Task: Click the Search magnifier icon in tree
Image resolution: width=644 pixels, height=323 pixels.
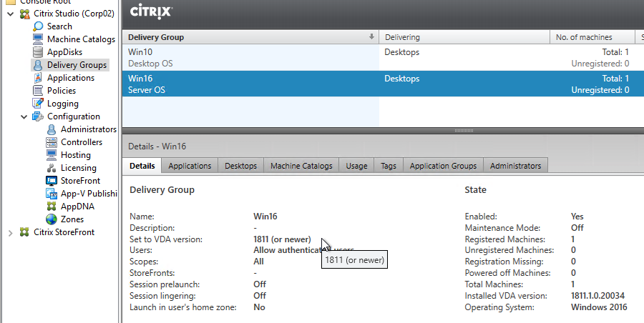Action: (x=38, y=26)
